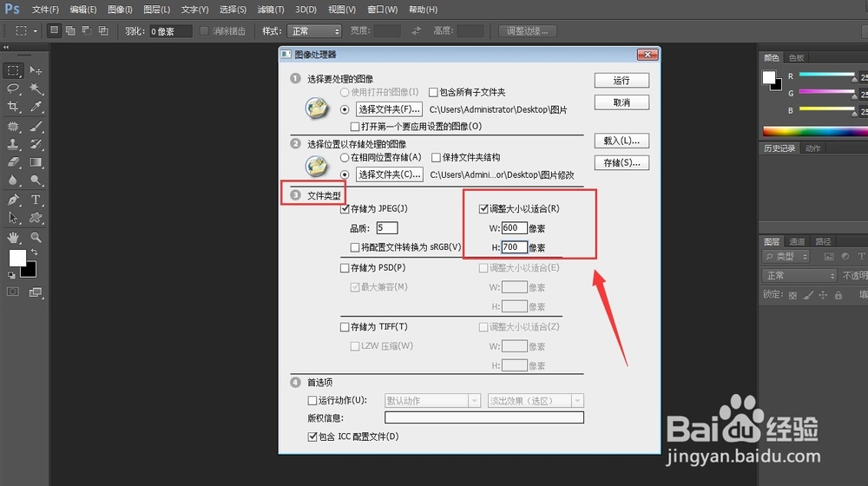Viewport: 868px width, 486px height.
Task: Check 存储为 PSD checkbox
Action: (345, 268)
